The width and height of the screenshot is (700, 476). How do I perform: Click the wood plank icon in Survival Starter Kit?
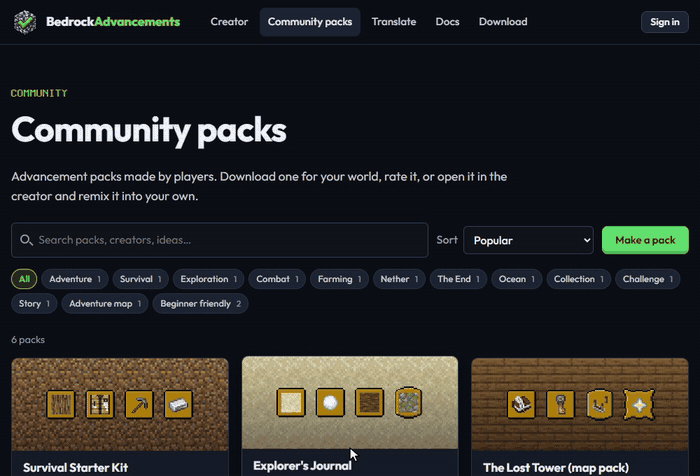(x=61, y=405)
